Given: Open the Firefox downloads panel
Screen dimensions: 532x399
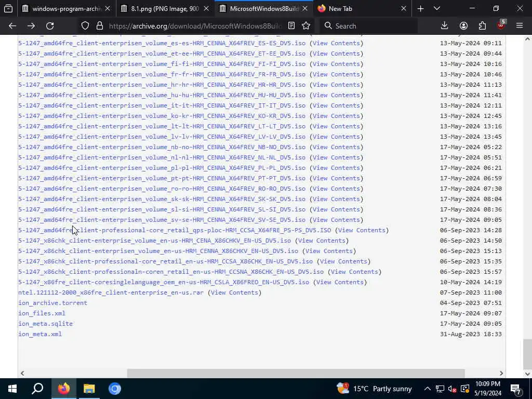Looking at the screenshot, I should [x=445, y=26].
